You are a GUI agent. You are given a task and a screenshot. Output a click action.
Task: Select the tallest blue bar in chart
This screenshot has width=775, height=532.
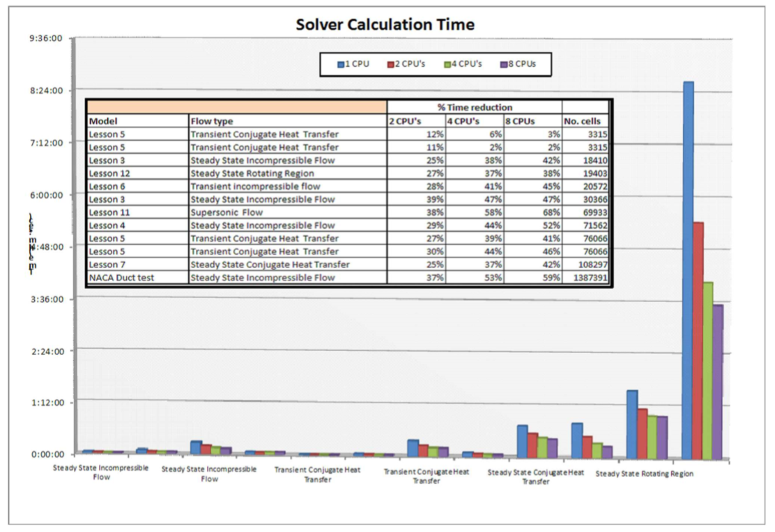pos(688,270)
